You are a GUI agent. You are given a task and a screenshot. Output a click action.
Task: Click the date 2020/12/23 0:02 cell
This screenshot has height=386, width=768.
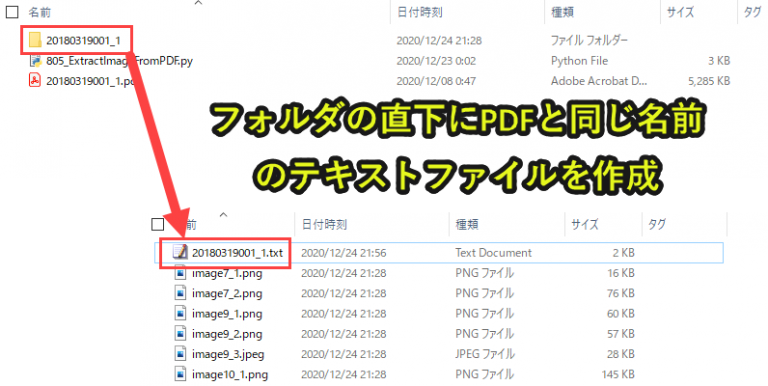pos(436,61)
